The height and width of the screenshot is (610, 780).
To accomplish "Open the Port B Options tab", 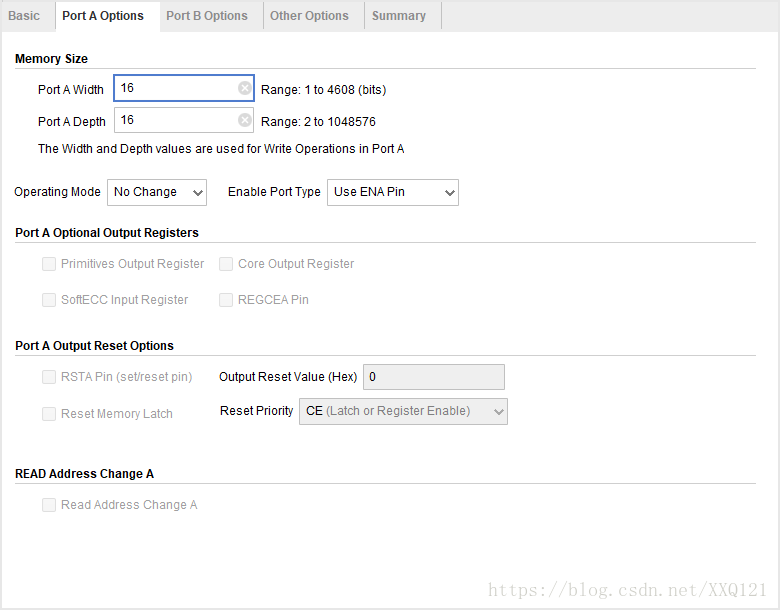I will pyautogui.click(x=207, y=16).
